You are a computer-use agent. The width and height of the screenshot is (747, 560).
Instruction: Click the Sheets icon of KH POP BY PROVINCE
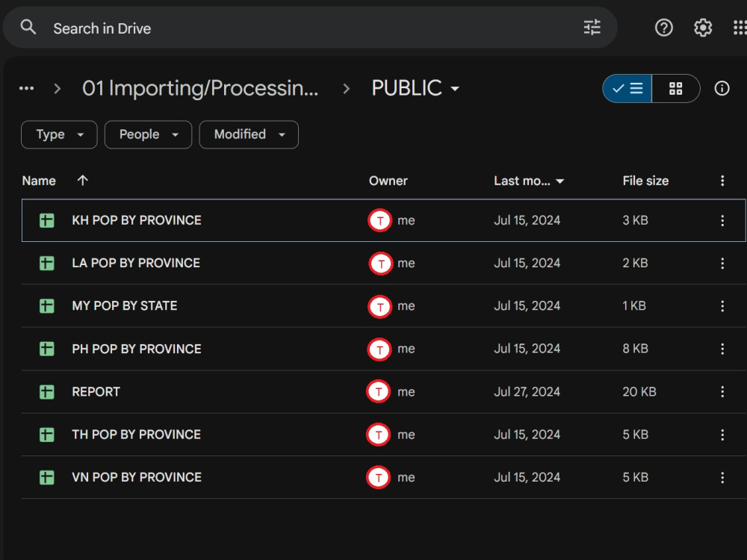46,220
